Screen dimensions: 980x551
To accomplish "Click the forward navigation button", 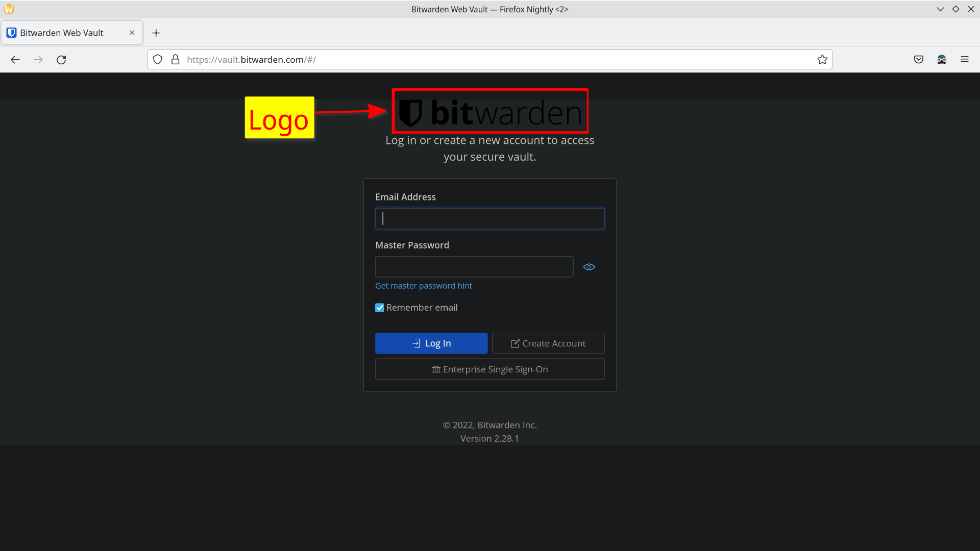I will pos(38,59).
